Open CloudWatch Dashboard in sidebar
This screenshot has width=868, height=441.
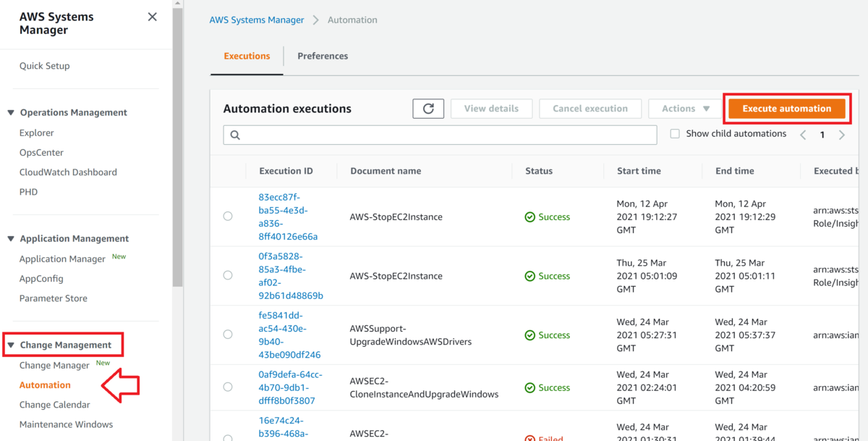click(68, 172)
